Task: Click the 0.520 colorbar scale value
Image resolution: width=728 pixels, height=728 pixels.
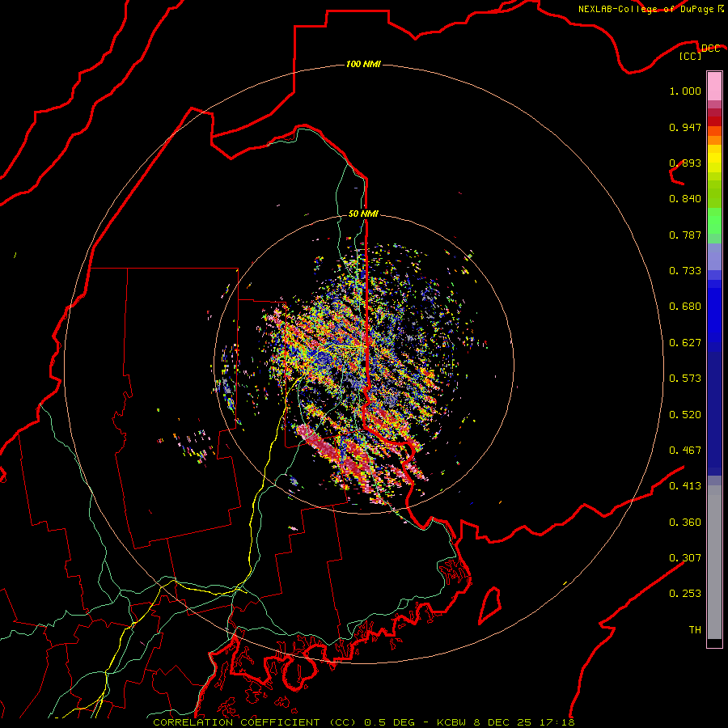Action: (685, 415)
